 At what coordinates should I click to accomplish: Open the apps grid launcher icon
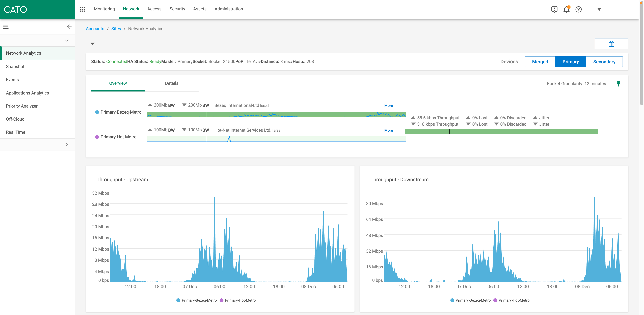pyautogui.click(x=83, y=9)
